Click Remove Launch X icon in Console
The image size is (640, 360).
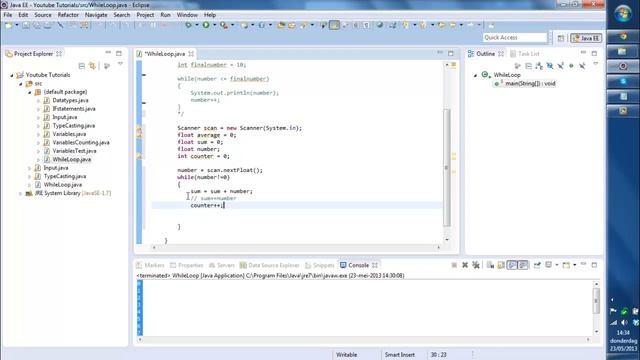[465, 265]
